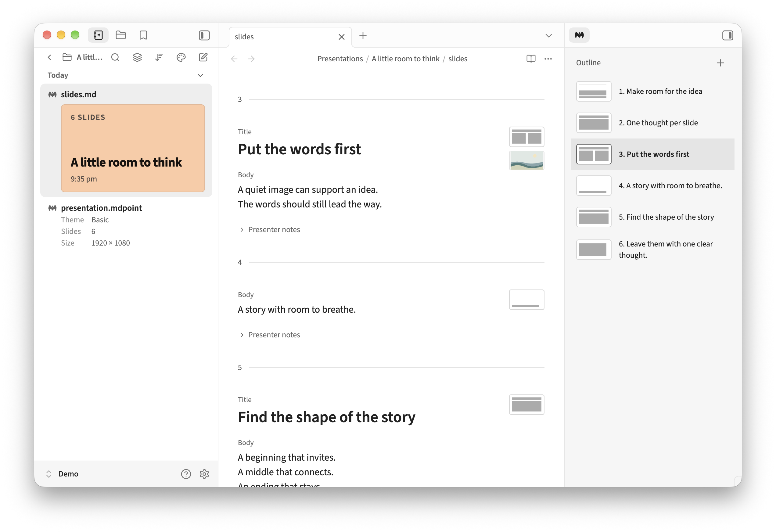776x532 pixels.
Task: Open the theme palette icon
Action: coord(181,57)
